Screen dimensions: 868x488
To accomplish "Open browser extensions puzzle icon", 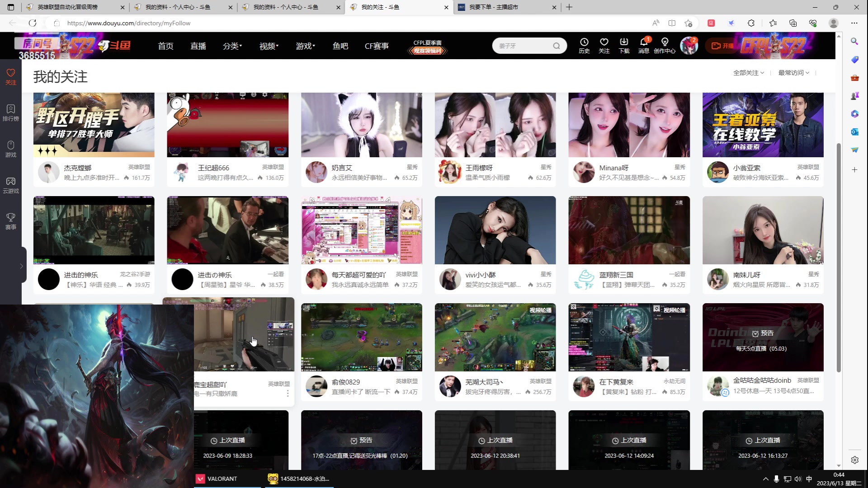I will tap(751, 23).
